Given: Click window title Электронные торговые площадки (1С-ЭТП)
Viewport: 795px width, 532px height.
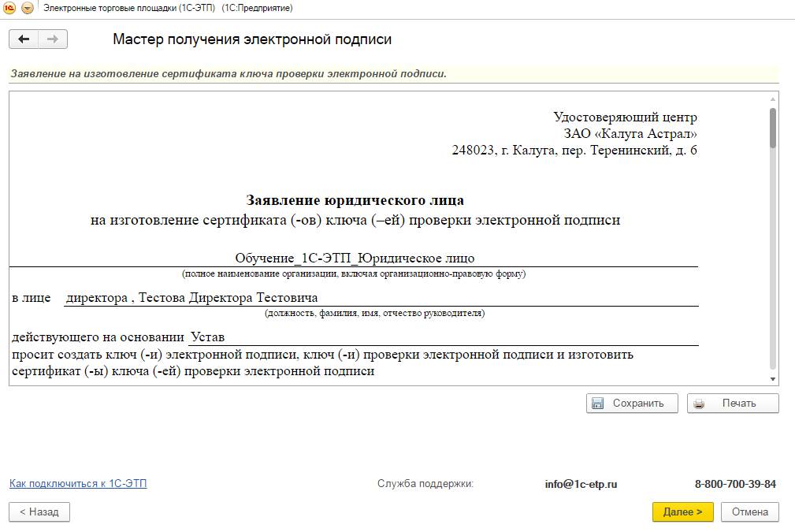Looking at the screenshot, I should pyautogui.click(x=129, y=8).
